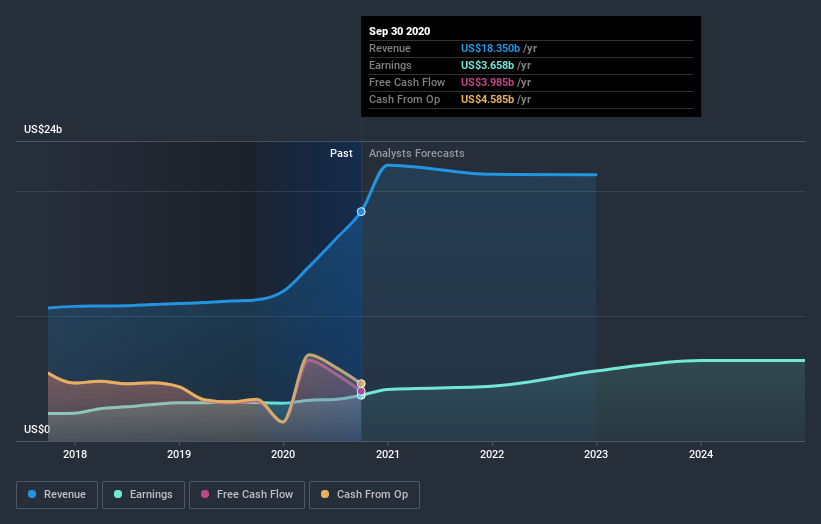Hide the Cash From Op series
This screenshot has height=524, width=821.
click(364, 494)
